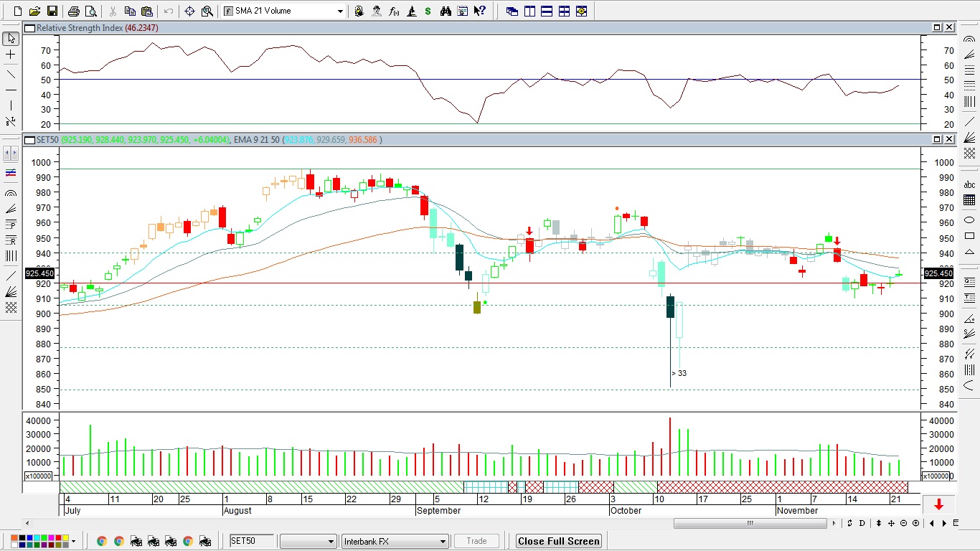This screenshot has height=551, width=980.
Task: Click the minus zoom-out icon near the scrollbar
Action: pyautogui.click(x=904, y=523)
